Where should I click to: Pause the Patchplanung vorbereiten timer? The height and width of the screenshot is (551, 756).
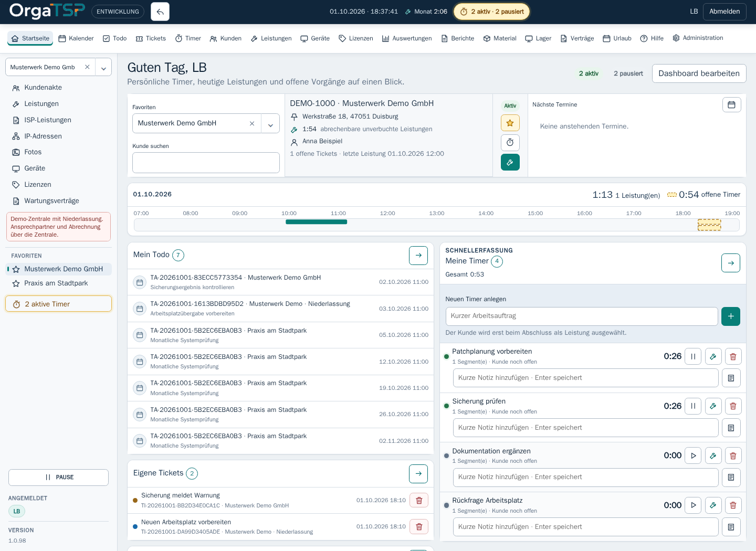coord(693,356)
